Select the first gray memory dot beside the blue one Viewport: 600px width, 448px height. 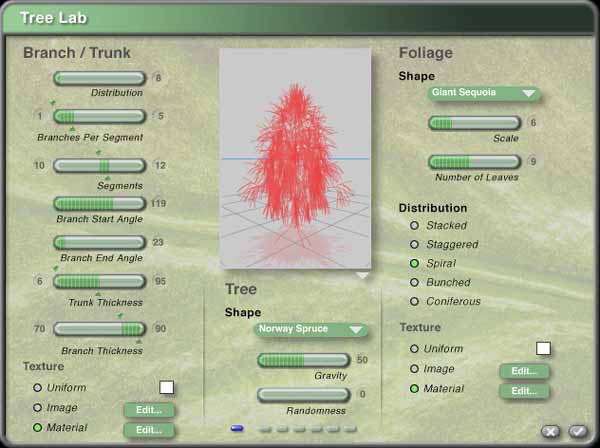point(264,429)
